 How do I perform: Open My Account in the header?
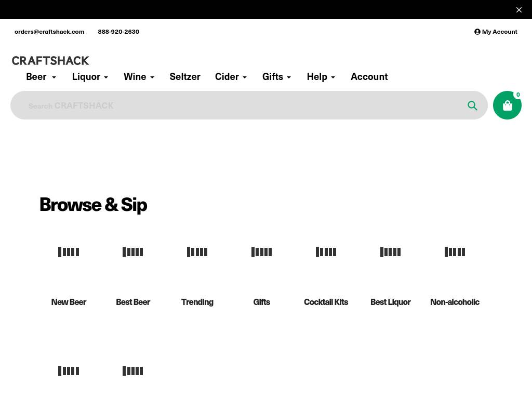(x=496, y=32)
